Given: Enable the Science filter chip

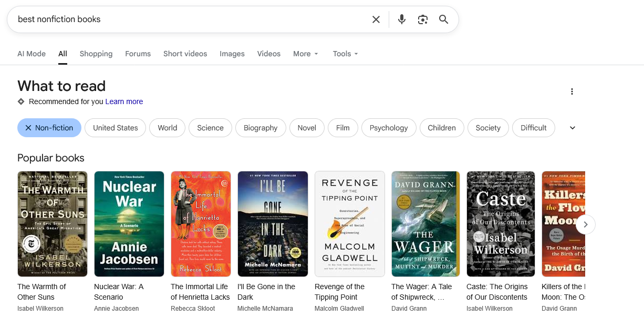Looking at the screenshot, I should [x=210, y=128].
